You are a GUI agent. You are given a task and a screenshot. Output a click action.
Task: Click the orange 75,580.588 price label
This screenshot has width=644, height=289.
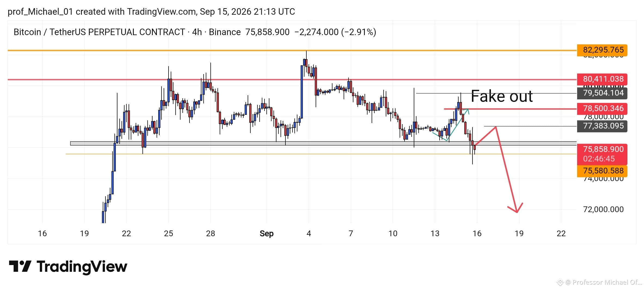(x=602, y=171)
